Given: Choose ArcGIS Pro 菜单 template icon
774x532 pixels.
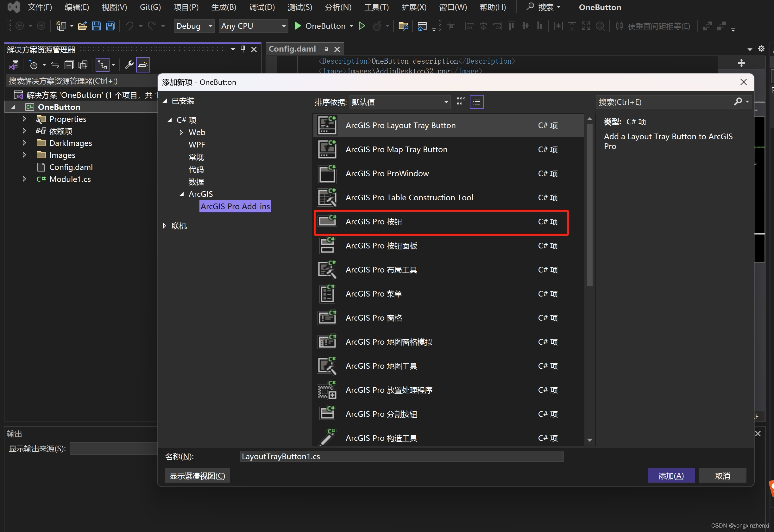Looking at the screenshot, I should tap(327, 294).
